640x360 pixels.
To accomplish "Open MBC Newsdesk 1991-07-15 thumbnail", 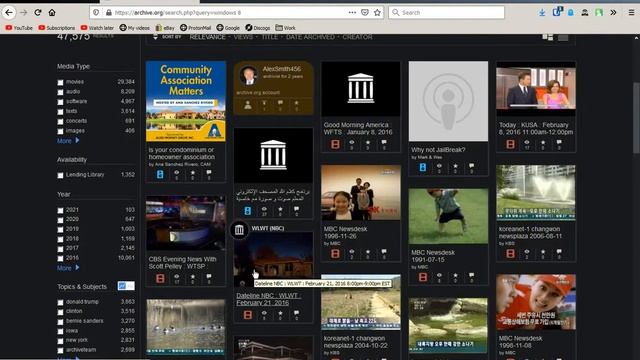I will (448, 216).
